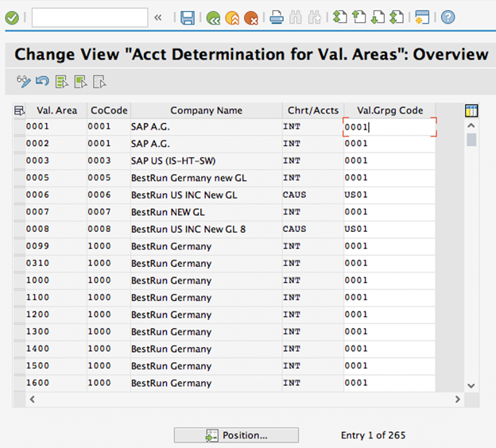Select row for valuation area 0005
The height and width of the screenshot is (448, 496).
click(x=20, y=178)
